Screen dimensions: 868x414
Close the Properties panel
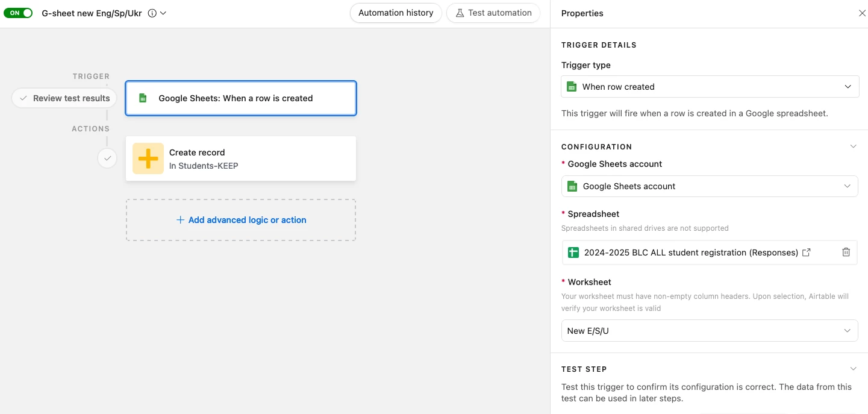[862, 13]
